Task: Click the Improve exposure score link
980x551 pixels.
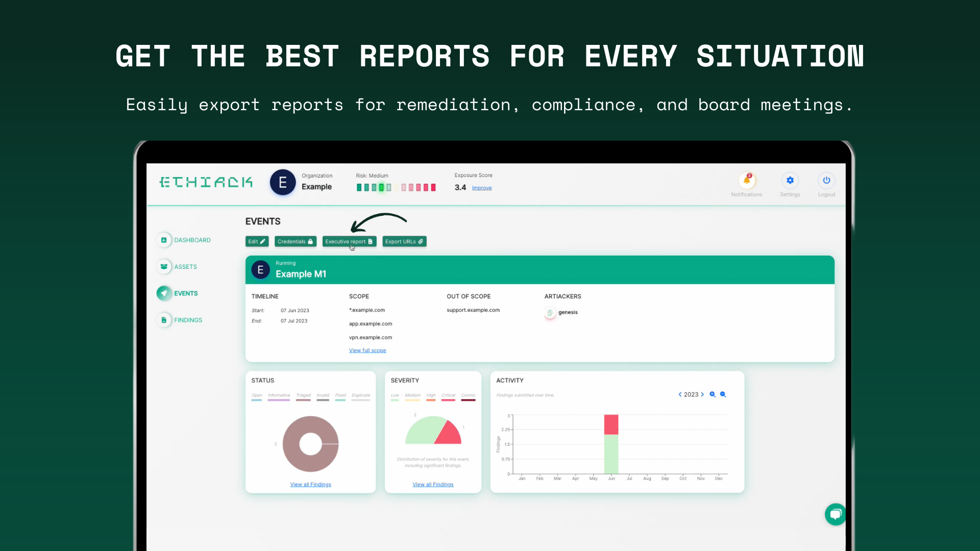Action: point(482,188)
